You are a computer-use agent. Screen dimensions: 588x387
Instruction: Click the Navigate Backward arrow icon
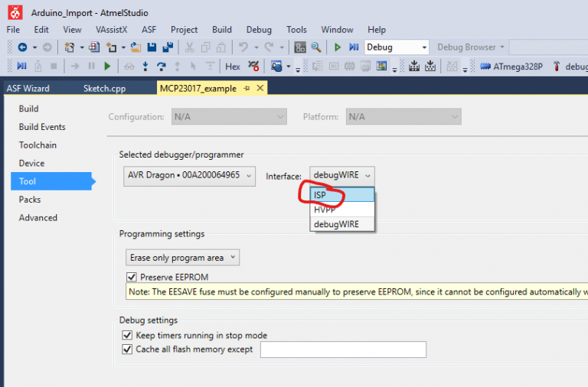click(x=21, y=47)
